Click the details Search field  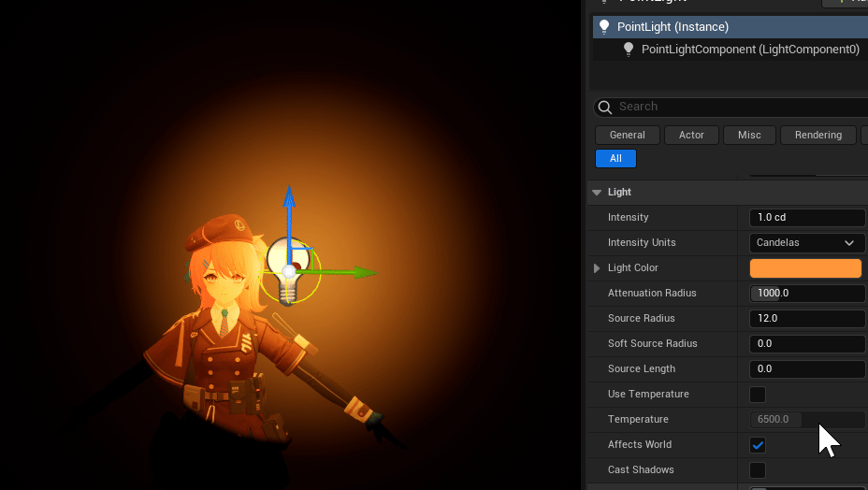pos(731,107)
